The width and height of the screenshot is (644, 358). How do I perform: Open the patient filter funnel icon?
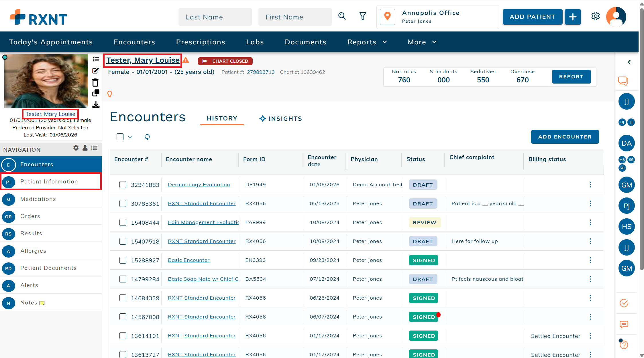(363, 16)
